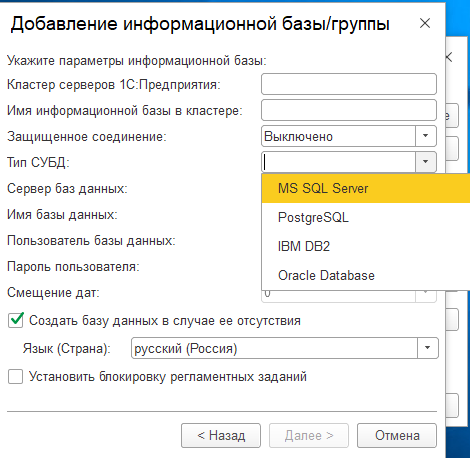The width and height of the screenshot is (470, 458).
Task: Click the Имя базы данных label
Action: (x=62, y=215)
